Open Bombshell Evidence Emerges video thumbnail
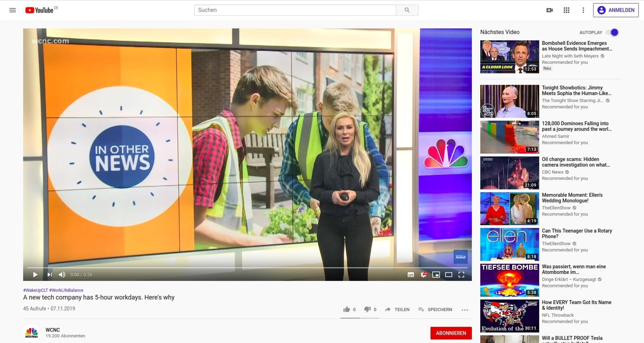Image resolution: width=644 pixels, height=343 pixels. (509, 57)
